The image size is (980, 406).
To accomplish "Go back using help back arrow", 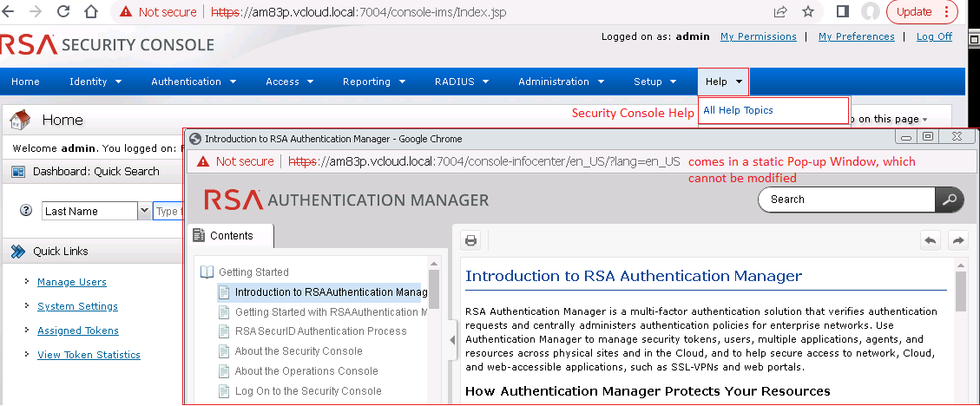I will click(x=931, y=240).
